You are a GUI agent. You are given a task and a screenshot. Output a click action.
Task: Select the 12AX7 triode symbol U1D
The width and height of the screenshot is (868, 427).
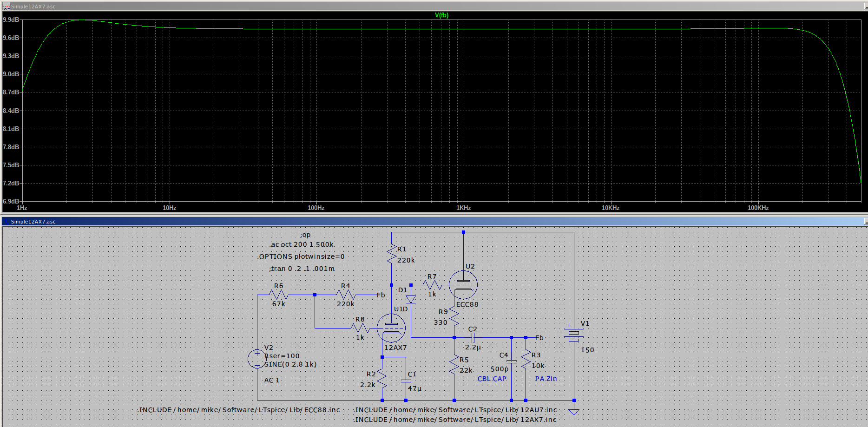391,328
